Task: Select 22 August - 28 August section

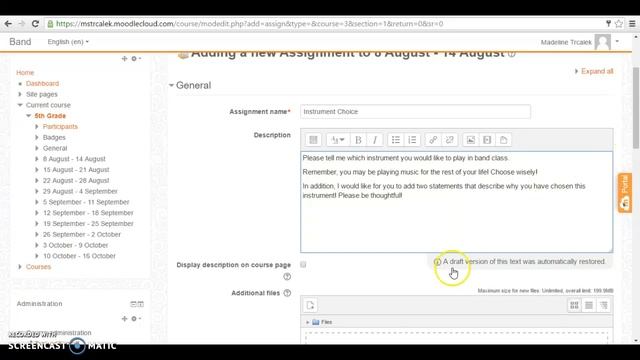Action: click(x=76, y=180)
